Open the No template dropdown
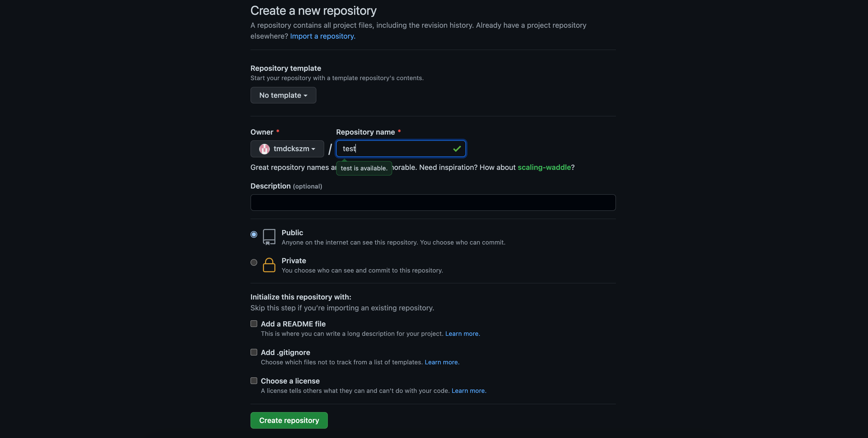The height and width of the screenshot is (438, 868). click(283, 95)
